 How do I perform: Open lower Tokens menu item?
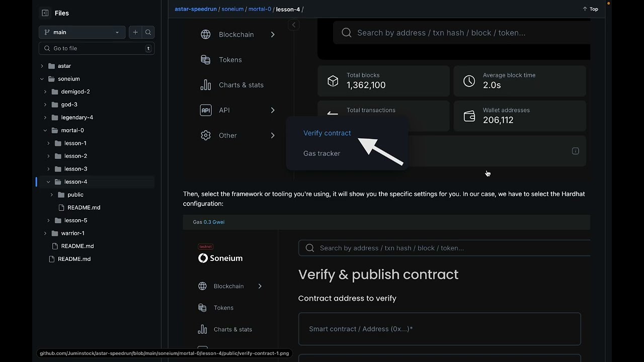click(223, 308)
